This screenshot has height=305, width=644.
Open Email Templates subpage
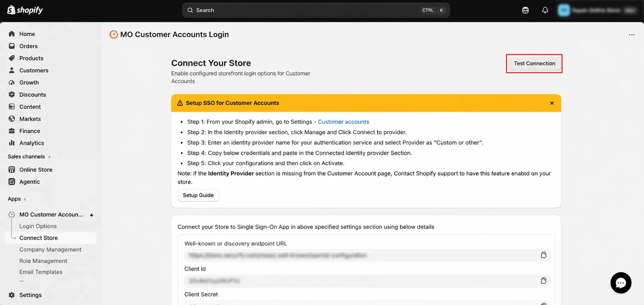pyautogui.click(x=41, y=272)
